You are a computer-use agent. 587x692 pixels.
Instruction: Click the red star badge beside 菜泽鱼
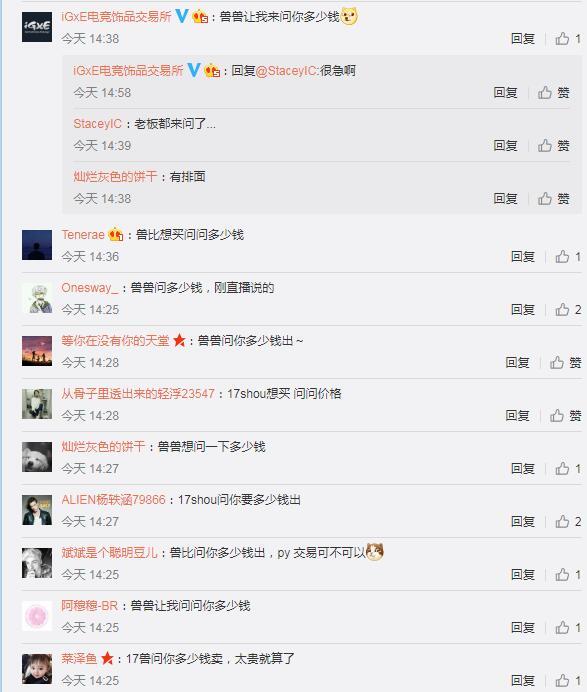tap(107, 658)
